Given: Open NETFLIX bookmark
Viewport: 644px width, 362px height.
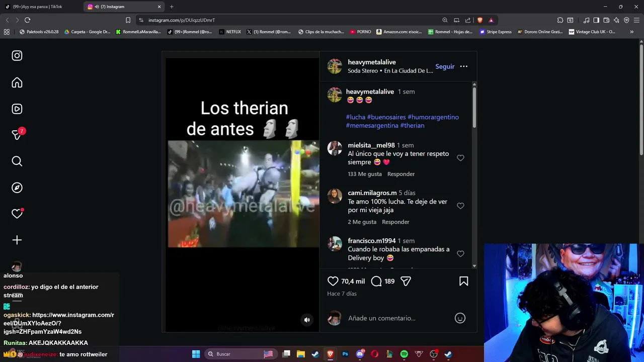Looking at the screenshot, I should click(x=230, y=32).
